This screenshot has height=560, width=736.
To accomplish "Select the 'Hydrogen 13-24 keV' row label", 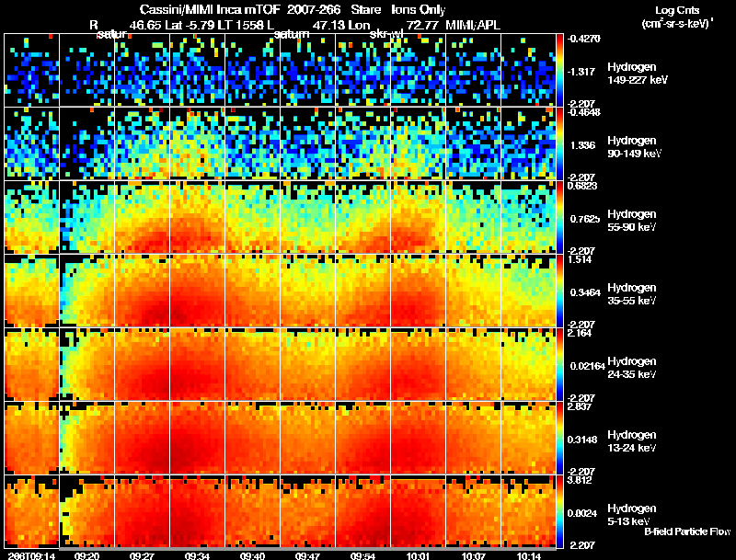I will click(x=632, y=441).
